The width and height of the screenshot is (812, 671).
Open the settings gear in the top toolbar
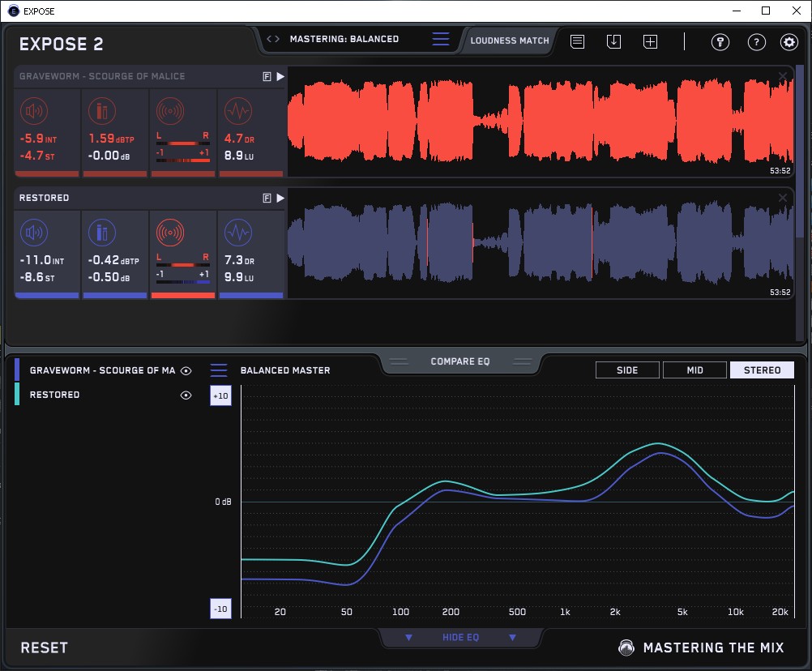point(788,42)
